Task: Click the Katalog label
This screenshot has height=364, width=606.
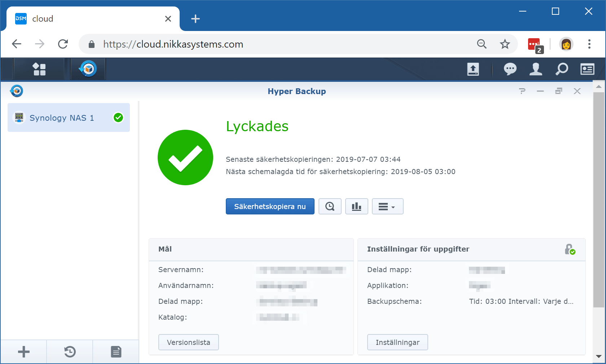Action: point(172,317)
